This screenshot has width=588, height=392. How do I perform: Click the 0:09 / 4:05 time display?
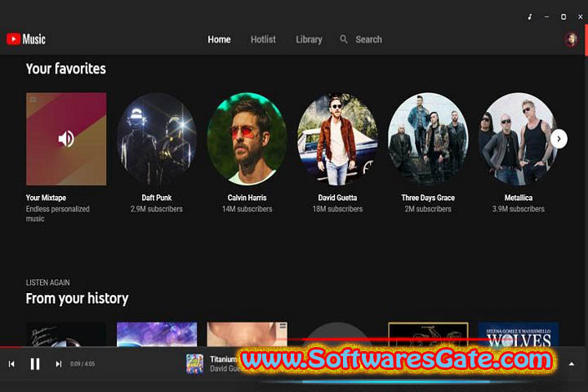click(82, 364)
